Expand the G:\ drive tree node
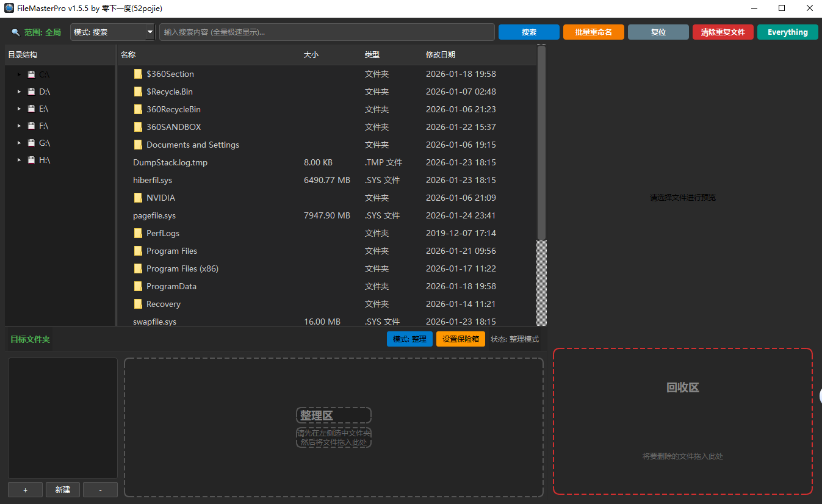The width and height of the screenshot is (822, 504). (x=20, y=143)
